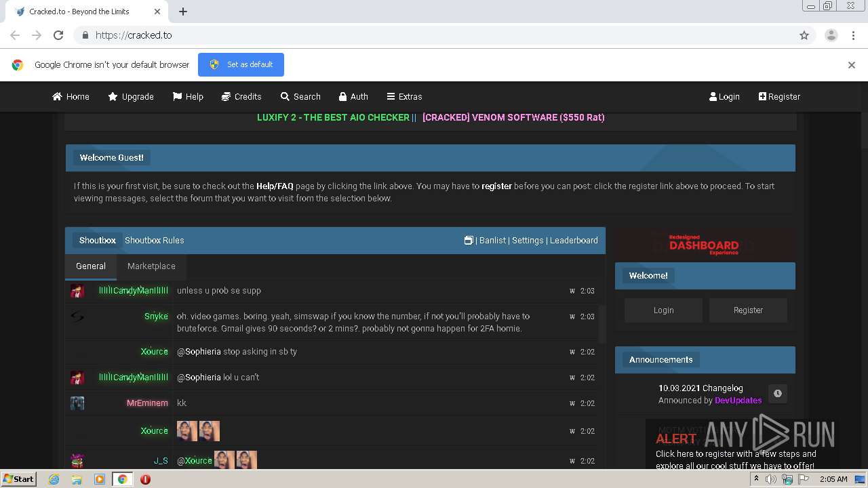Focus the address bar showing cracked.to
The width and height of the screenshot is (868, 488).
pyautogui.click(x=434, y=35)
